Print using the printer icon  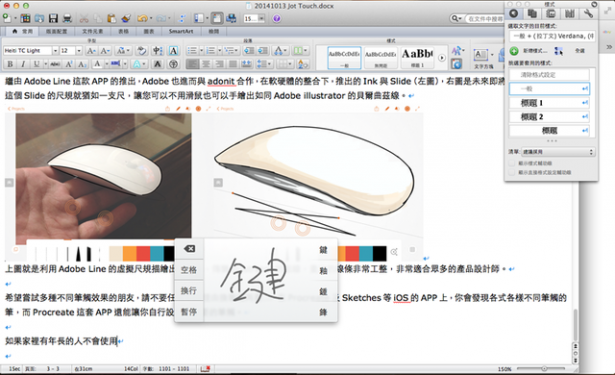67,18
